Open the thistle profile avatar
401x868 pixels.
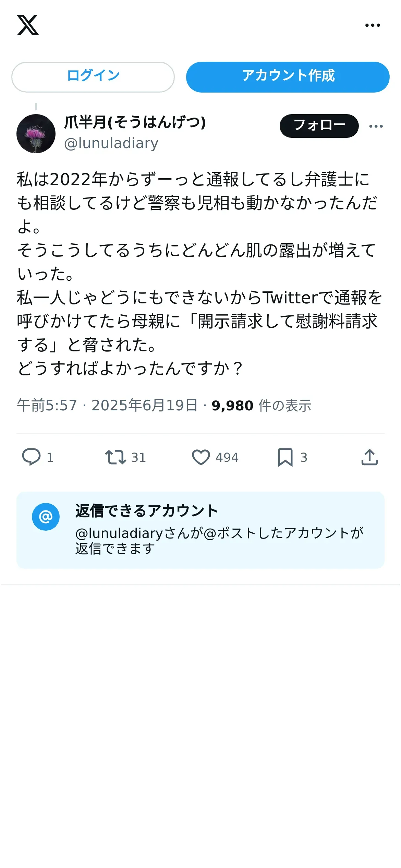coord(36,133)
